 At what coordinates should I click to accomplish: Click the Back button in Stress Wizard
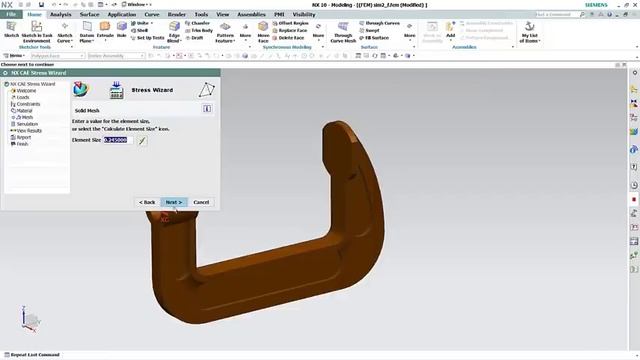click(147, 202)
